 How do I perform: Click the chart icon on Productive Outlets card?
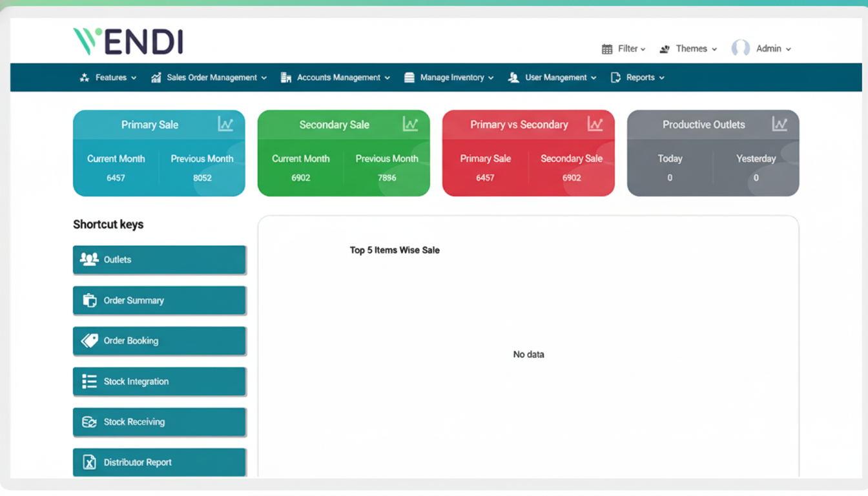click(780, 124)
